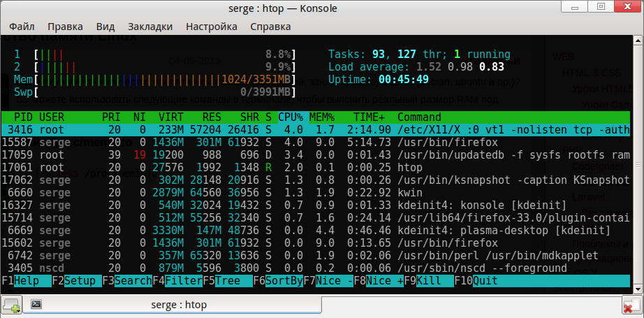The height and width of the screenshot is (318, 644).
Task: Sort by the VIRT column header
Action: [x=171, y=117]
